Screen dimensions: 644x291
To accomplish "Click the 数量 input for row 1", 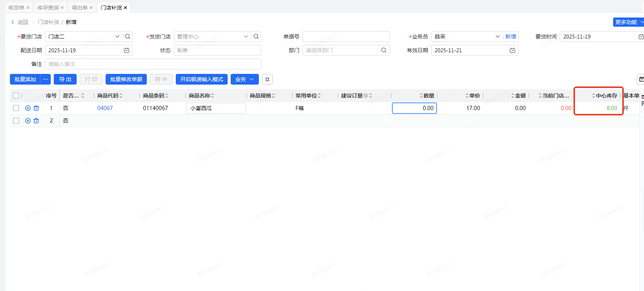I will (x=414, y=108).
